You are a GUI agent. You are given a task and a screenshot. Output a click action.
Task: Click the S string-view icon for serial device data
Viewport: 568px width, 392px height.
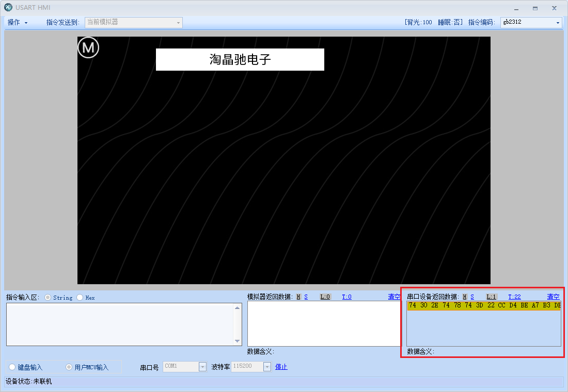[x=473, y=297]
